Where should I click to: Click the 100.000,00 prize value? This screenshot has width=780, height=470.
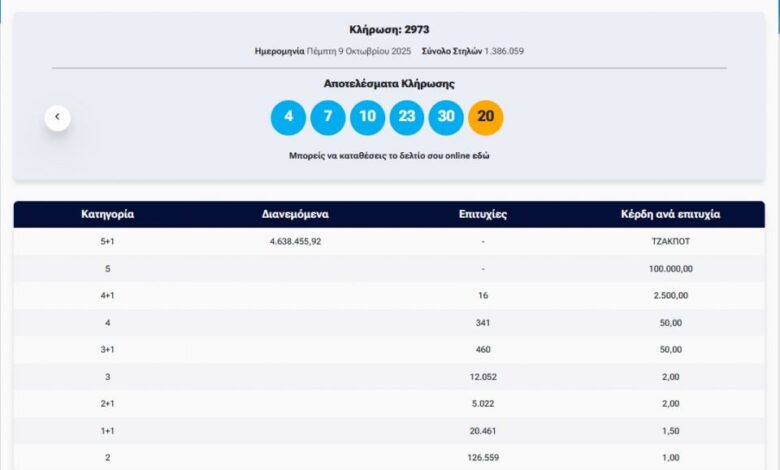(671, 269)
